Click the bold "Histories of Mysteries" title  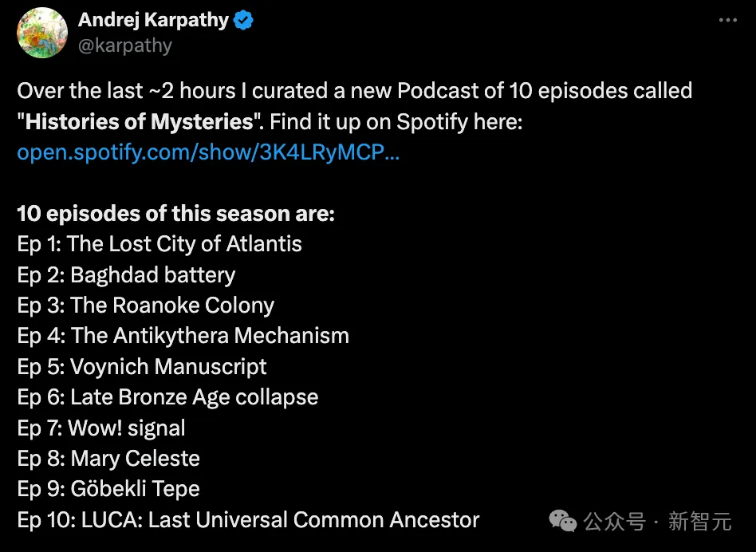click(140, 121)
